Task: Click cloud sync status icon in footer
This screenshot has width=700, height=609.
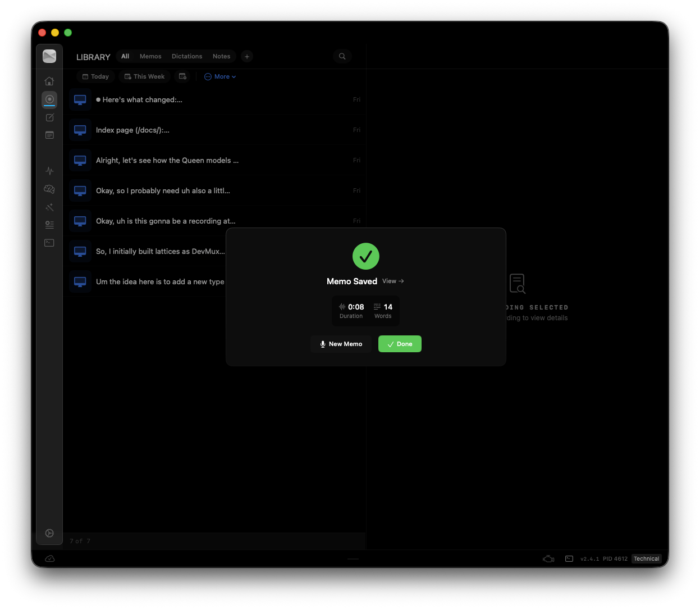Action: [49, 558]
